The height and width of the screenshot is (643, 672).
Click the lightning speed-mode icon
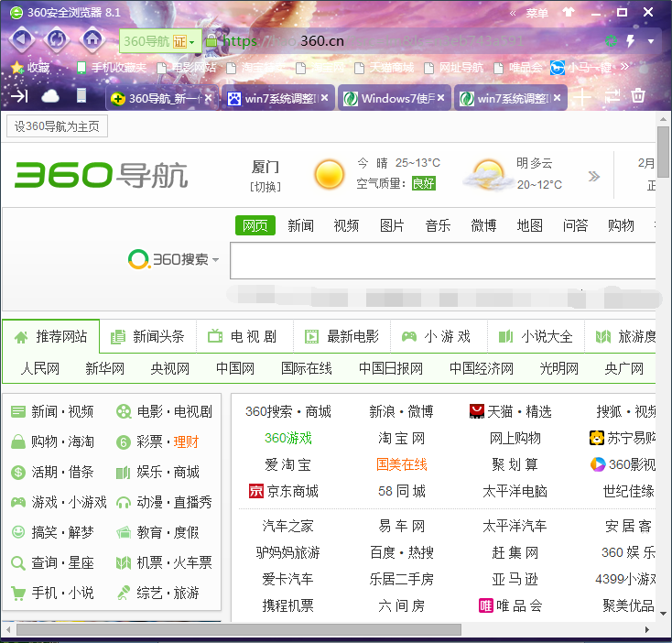pos(631,41)
